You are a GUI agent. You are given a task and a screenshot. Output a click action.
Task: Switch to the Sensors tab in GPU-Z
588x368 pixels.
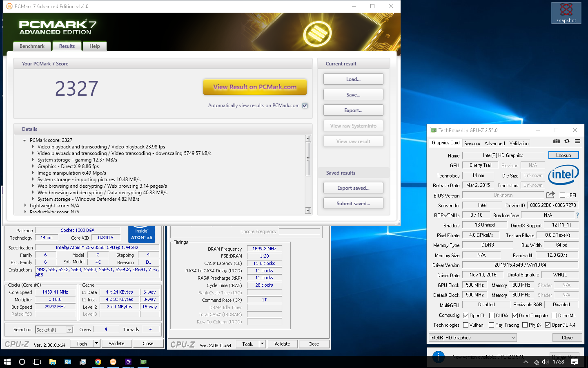[x=472, y=144]
